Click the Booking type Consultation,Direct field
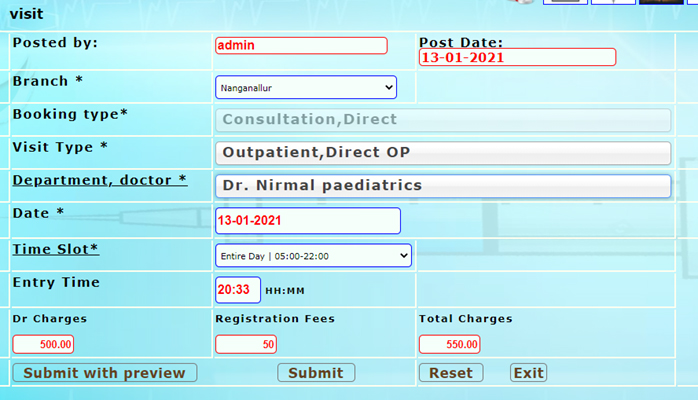 442,120
